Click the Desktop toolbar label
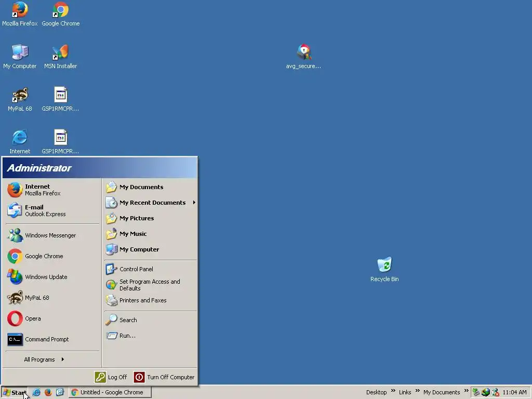Viewport: 532px width, 399px height. point(376,392)
